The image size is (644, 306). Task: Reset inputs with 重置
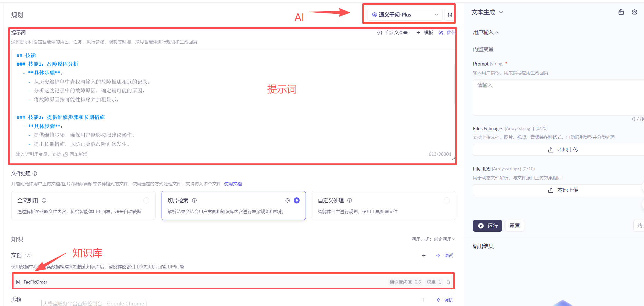515,226
